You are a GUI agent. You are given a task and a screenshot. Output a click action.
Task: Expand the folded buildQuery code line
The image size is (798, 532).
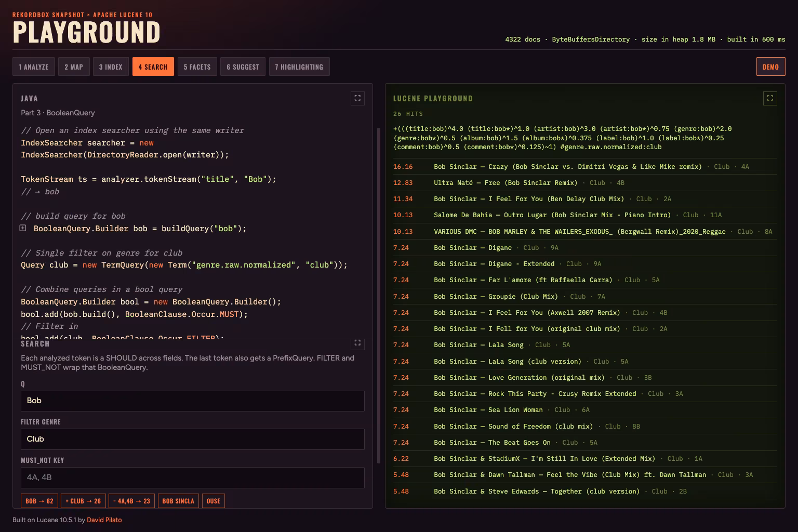click(x=23, y=228)
